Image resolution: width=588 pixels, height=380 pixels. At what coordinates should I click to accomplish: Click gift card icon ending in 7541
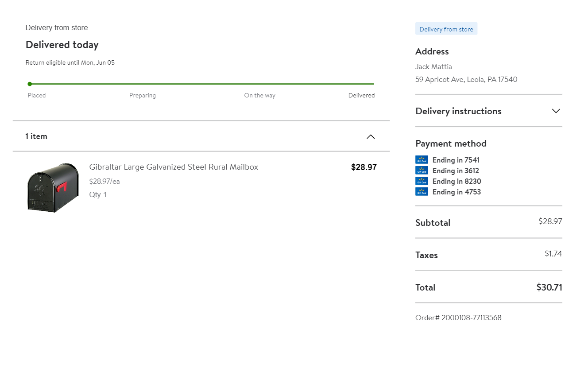422,160
